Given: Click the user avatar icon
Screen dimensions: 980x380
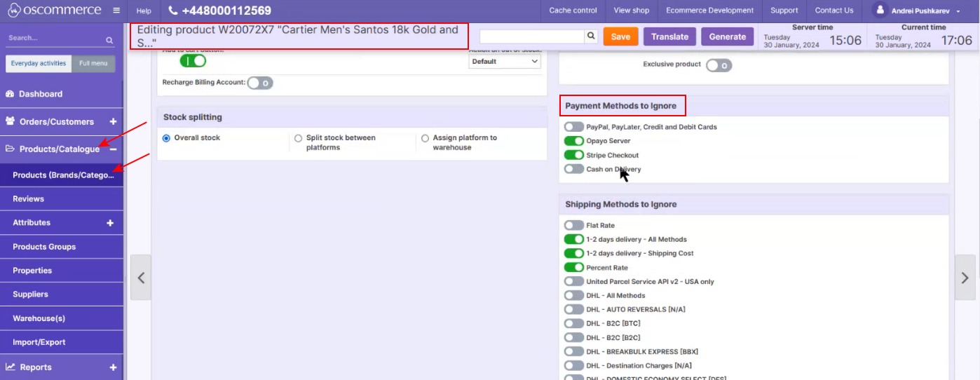Looking at the screenshot, I should 879,11.
